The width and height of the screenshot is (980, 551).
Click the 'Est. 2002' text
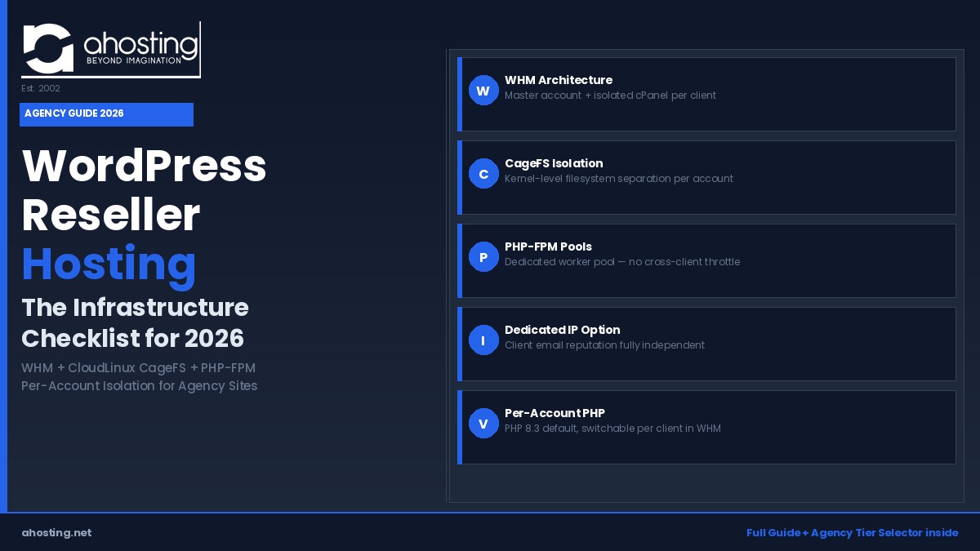(x=41, y=88)
